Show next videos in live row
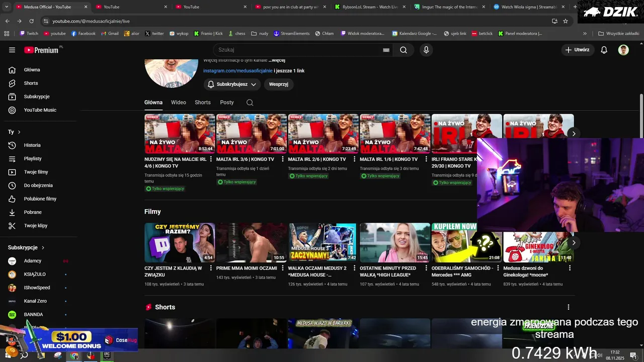The width and height of the screenshot is (644, 362). pyautogui.click(x=574, y=134)
